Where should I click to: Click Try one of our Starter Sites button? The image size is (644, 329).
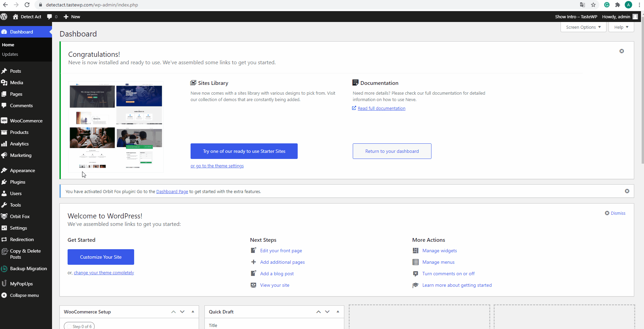[x=244, y=151]
